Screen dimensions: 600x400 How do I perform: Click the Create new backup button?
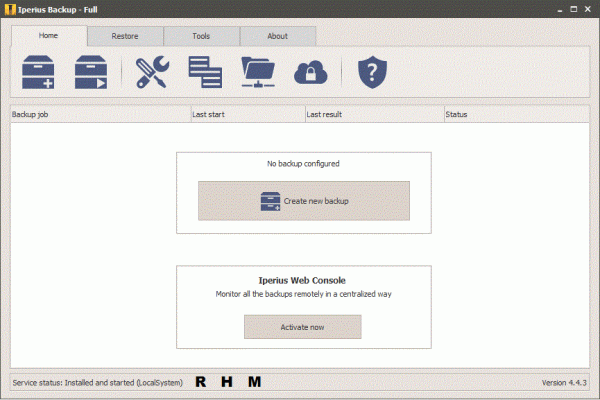click(304, 201)
